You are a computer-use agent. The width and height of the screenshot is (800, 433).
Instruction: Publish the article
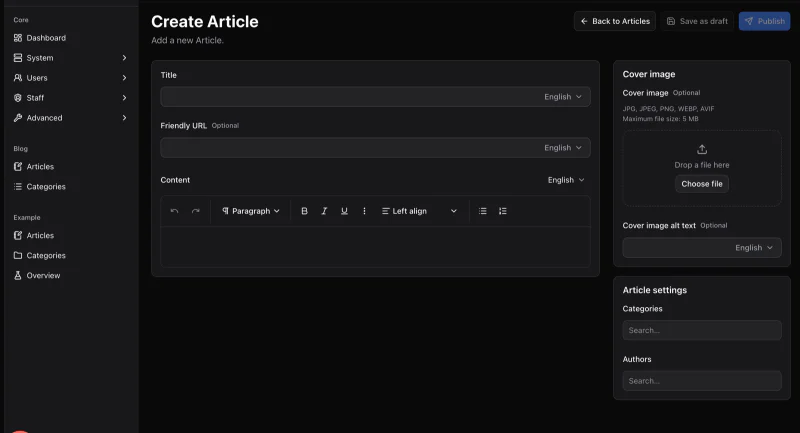tap(764, 21)
